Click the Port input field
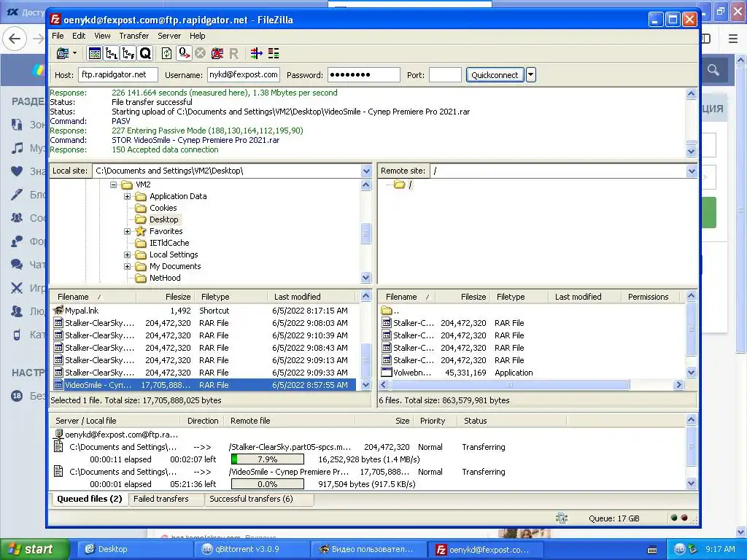 click(x=445, y=75)
